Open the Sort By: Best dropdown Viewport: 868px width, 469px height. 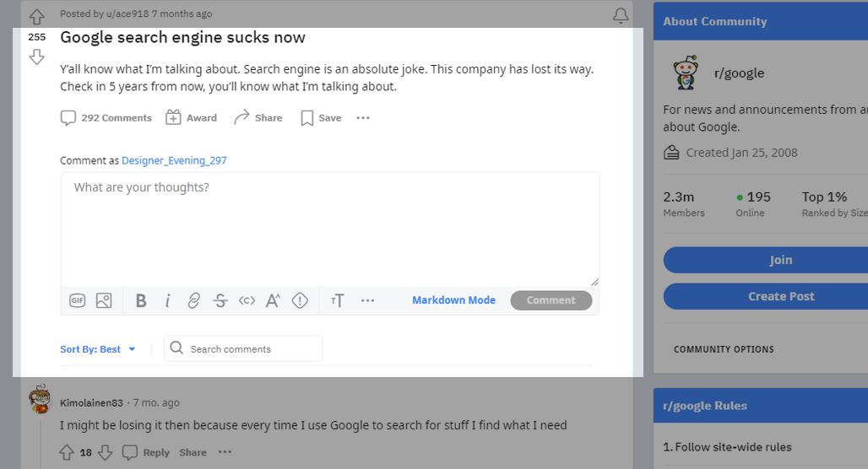[97, 349]
